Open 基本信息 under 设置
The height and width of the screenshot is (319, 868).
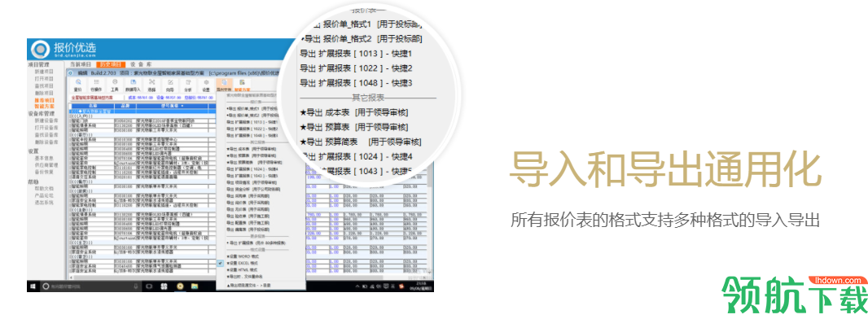pyautogui.click(x=44, y=158)
